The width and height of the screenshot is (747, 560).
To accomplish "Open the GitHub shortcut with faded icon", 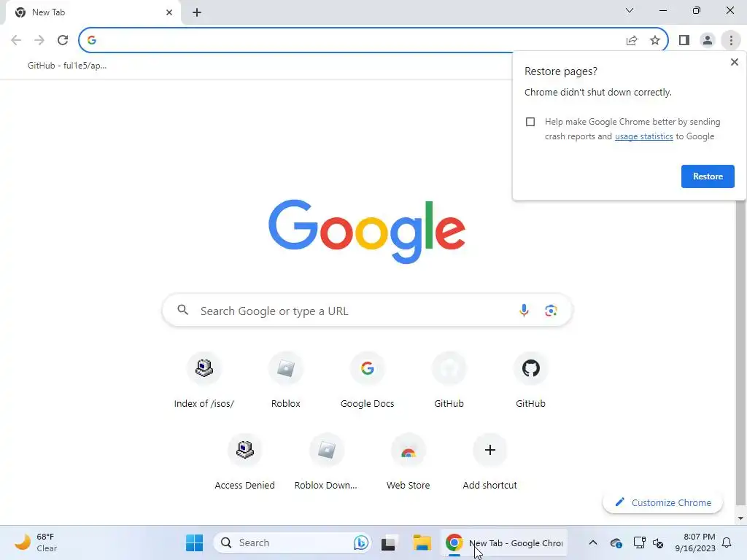I will tap(449, 381).
